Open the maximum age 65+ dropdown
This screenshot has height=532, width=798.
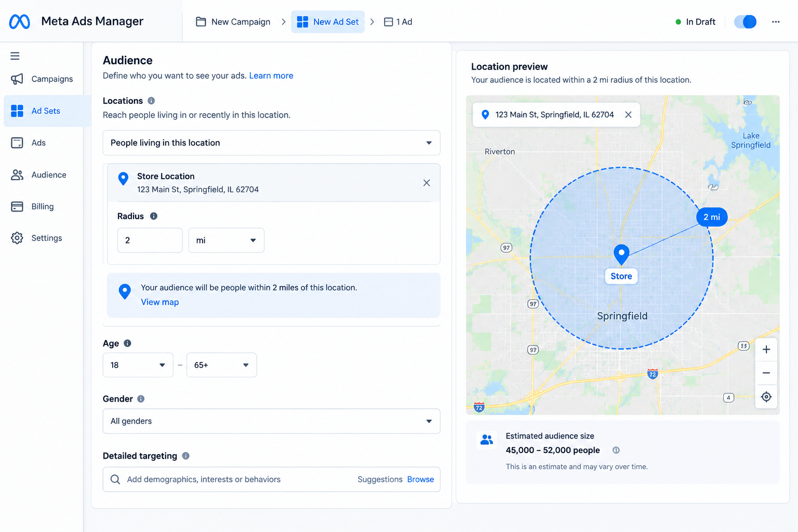[x=222, y=365]
